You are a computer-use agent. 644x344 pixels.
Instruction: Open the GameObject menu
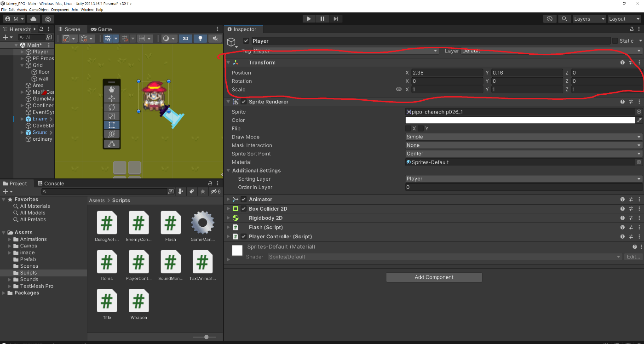[x=39, y=10]
